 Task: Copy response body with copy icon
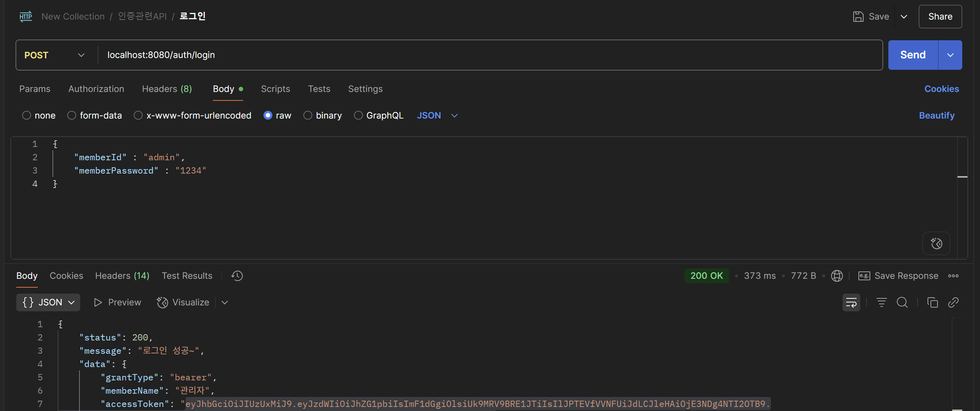click(x=932, y=302)
